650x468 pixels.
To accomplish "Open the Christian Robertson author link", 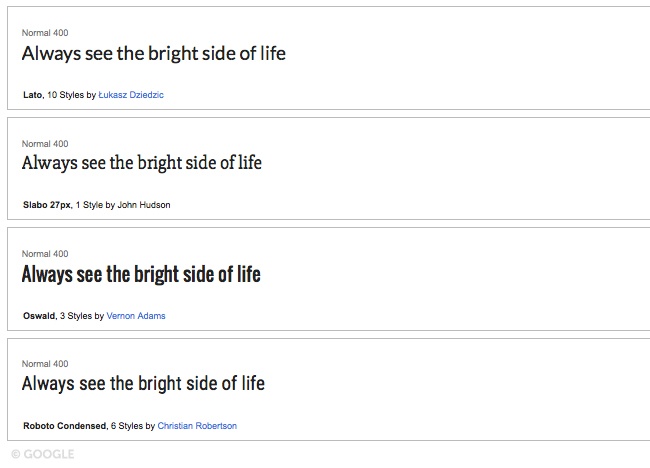I will [x=197, y=426].
